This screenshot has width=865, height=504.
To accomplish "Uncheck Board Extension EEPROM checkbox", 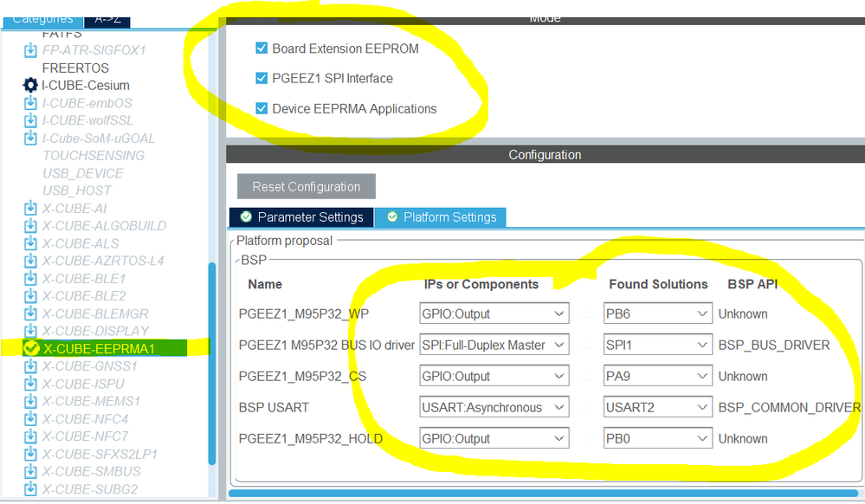I will tap(261, 48).
